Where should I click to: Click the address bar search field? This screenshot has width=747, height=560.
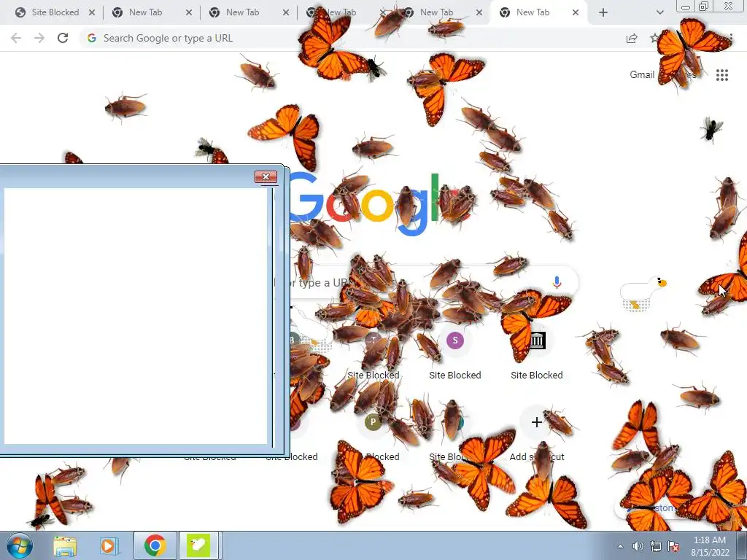(352, 38)
